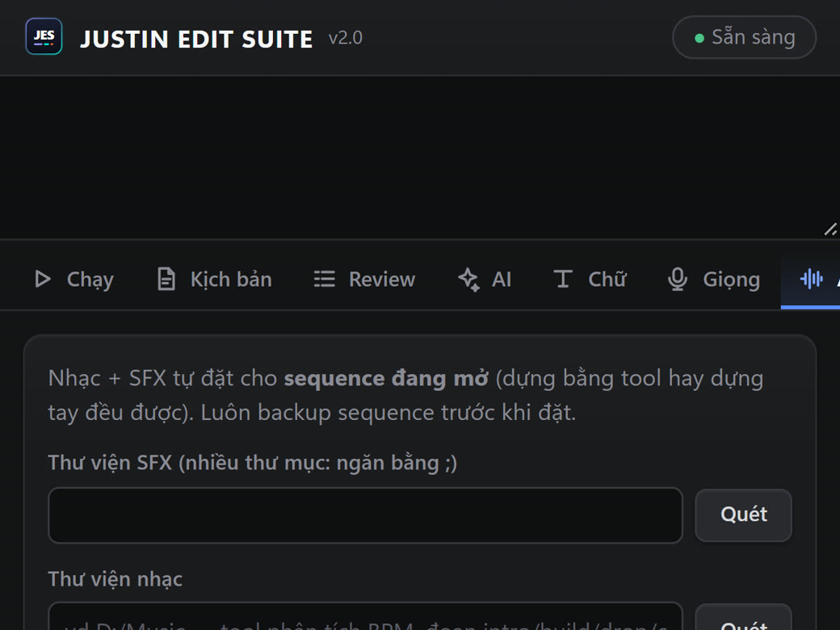Screen dimensions: 840x630
Task: Click the bold 'sequence đang mở' text
Action: (x=386, y=378)
